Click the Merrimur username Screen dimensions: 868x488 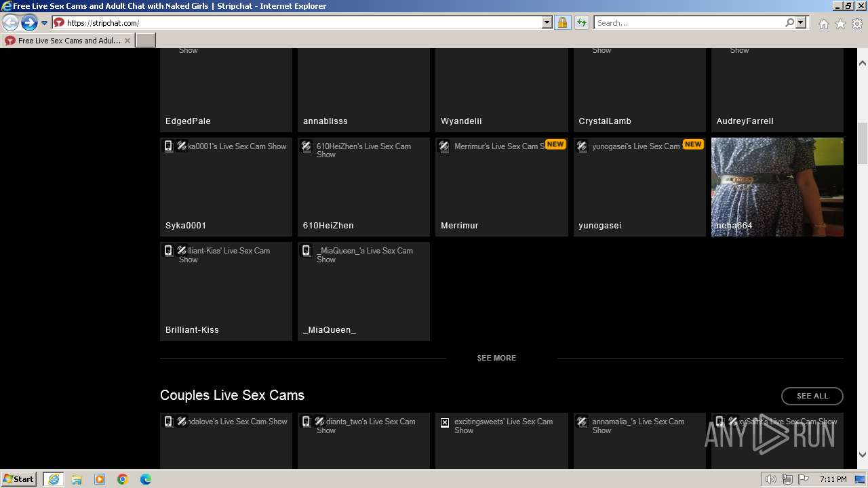[460, 226]
